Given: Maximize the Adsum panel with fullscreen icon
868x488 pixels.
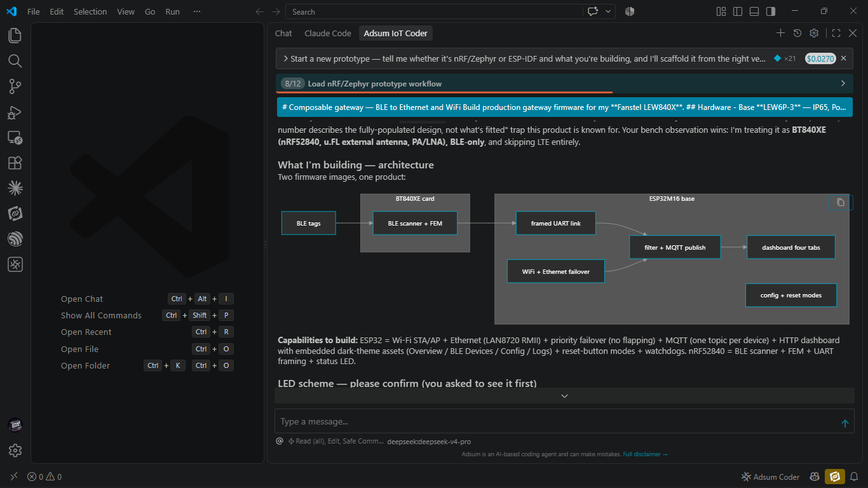Looking at the screenshot, I should click(x=836, y=33).
